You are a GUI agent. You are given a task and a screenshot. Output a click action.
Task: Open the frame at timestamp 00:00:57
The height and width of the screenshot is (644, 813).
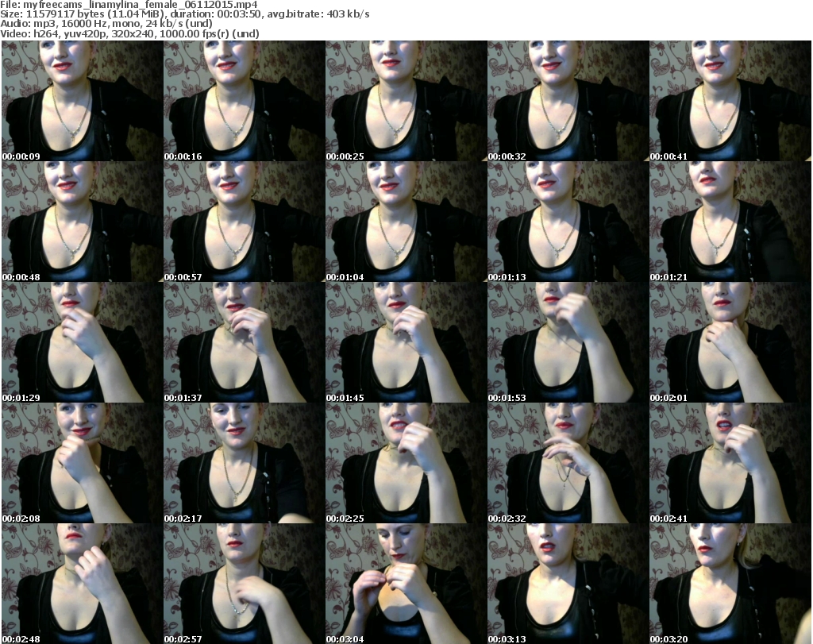pyautogui.click(x=245, y=222)
